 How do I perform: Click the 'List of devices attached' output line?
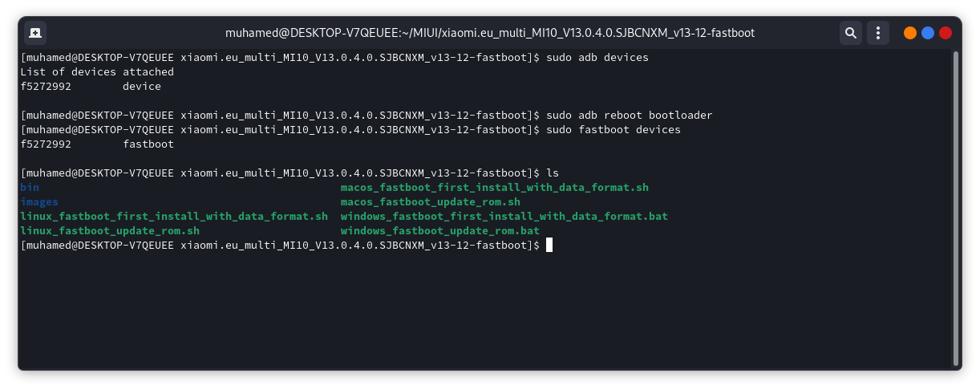click(x=97, y=72)
